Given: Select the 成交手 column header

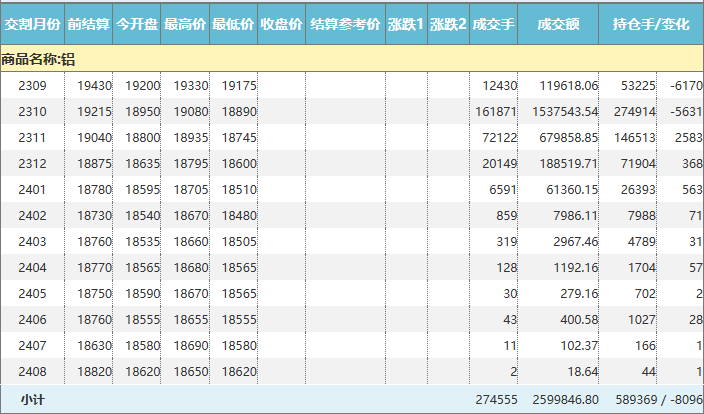Looking at the screenshot, I should point(493,23).
